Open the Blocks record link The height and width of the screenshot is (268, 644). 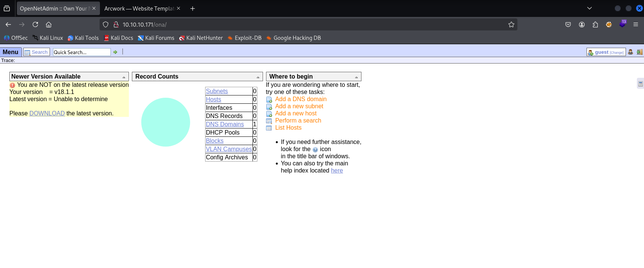point(215,141)
